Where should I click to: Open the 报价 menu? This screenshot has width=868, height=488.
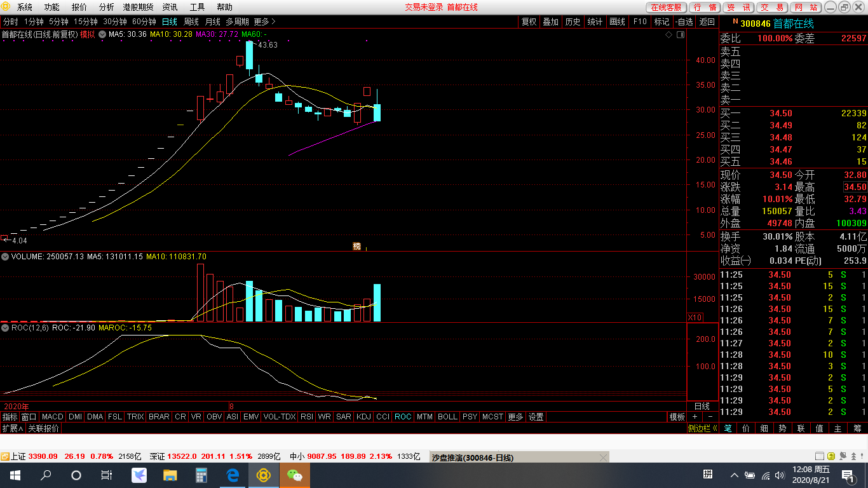(79, 8)
